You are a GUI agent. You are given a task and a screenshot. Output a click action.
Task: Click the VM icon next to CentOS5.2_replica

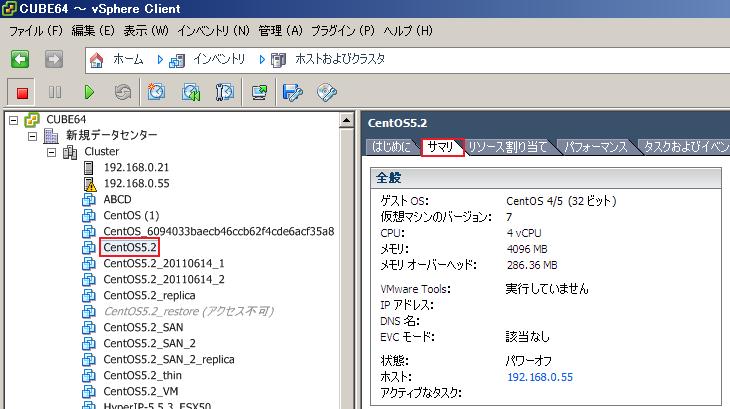point(88,295)
